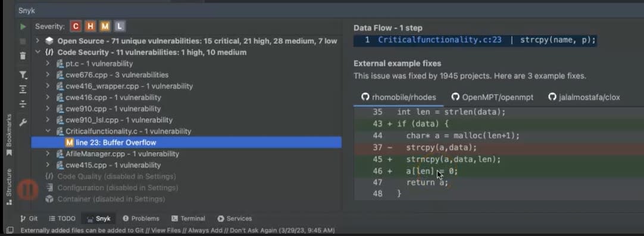Open the TODO tool window tab

coord(62,218)
